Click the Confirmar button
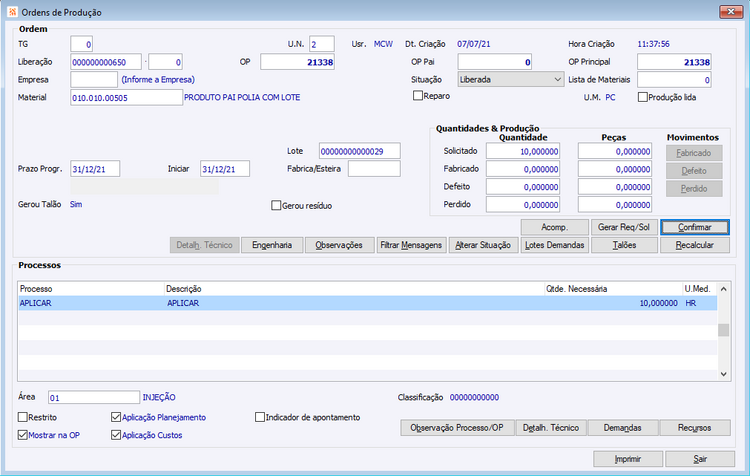The height and width of the screenshot is (476, 750). (695, 227)
